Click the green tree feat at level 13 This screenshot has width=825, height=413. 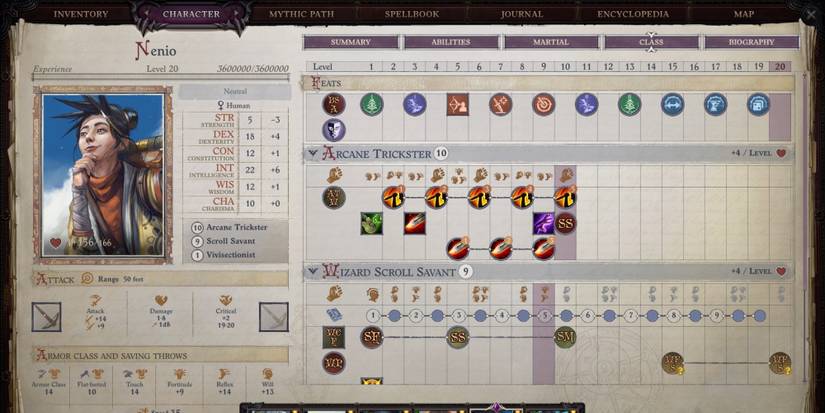tap(629, 104)
